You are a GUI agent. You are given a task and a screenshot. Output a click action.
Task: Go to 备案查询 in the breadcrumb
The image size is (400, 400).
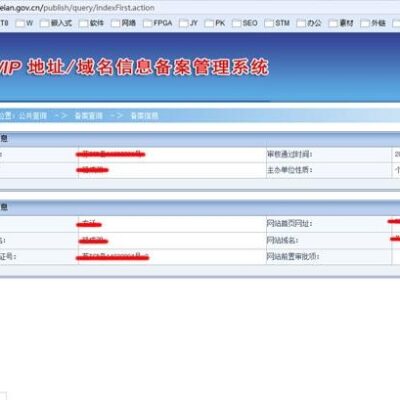pos(88,116)
